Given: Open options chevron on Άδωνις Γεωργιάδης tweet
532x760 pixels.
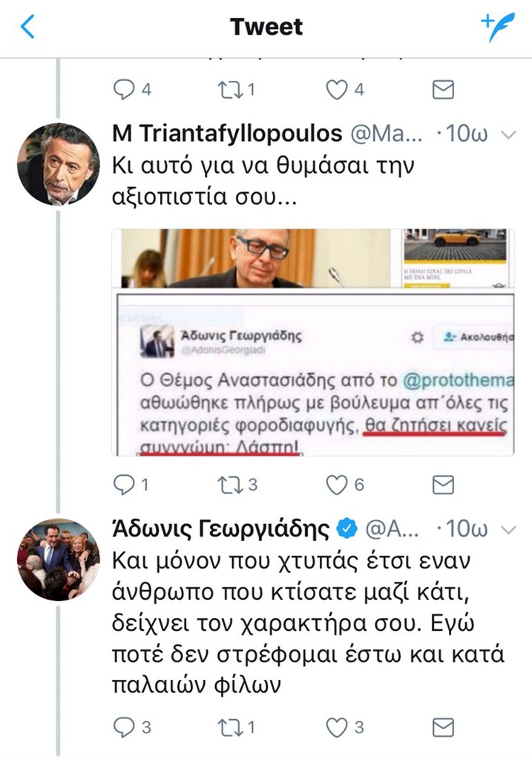Looking at the screenshot, I should pos(508,530).
